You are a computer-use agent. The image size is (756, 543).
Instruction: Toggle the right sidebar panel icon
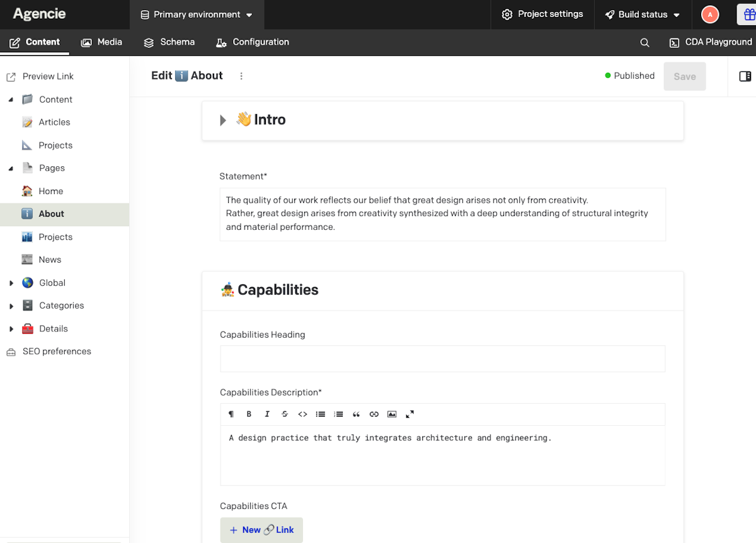(x=745, y=76)
